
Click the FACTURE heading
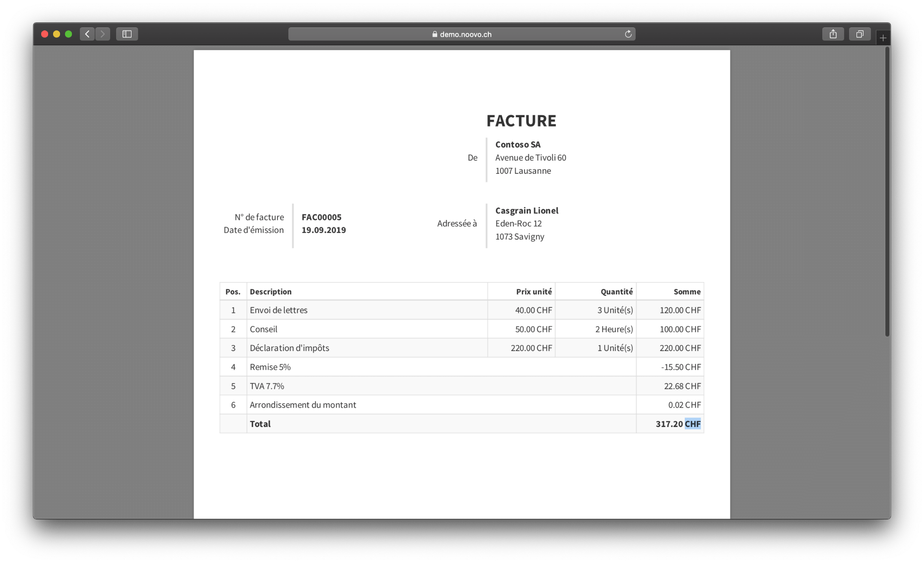click(x=521, y=121)
